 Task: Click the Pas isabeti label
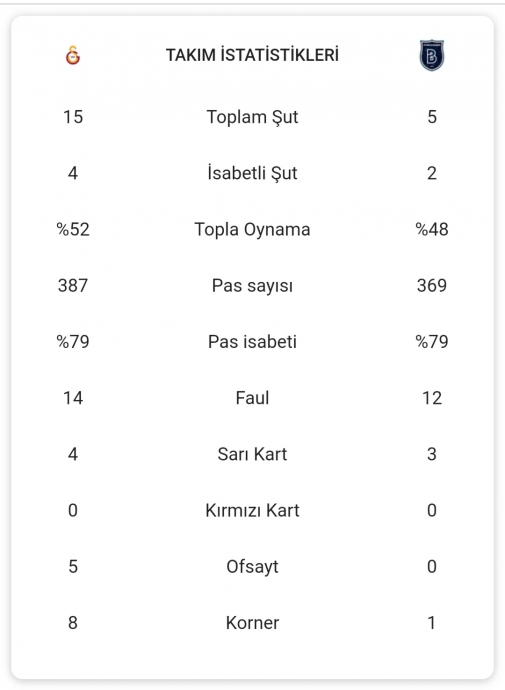tap(252, 341)
